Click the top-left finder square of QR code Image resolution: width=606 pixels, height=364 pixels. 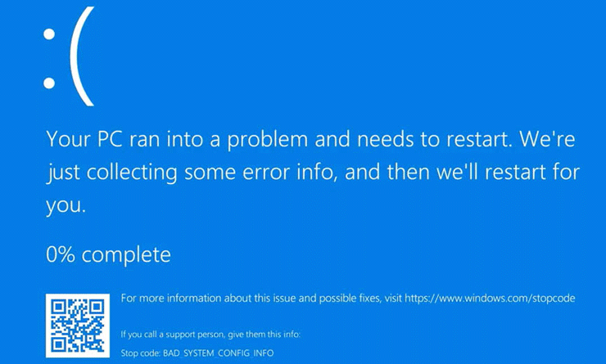(58, 307)
